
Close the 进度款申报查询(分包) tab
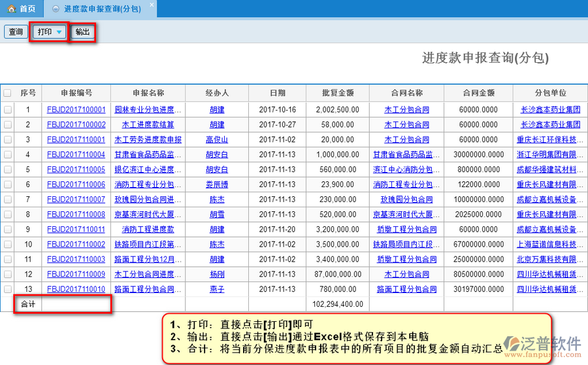click(152, 5)
